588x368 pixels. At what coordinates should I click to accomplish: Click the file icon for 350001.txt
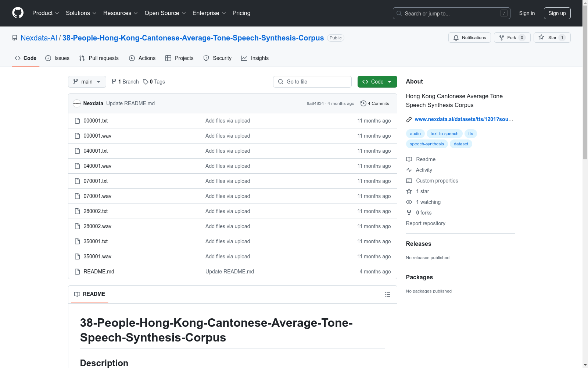[77, 241]
